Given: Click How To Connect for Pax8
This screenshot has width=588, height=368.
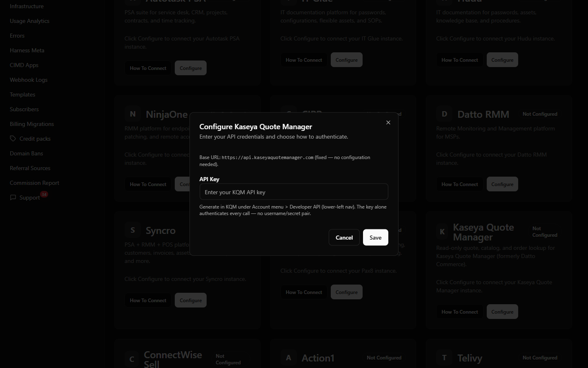Looking at the screenshot, I should 304,292.
